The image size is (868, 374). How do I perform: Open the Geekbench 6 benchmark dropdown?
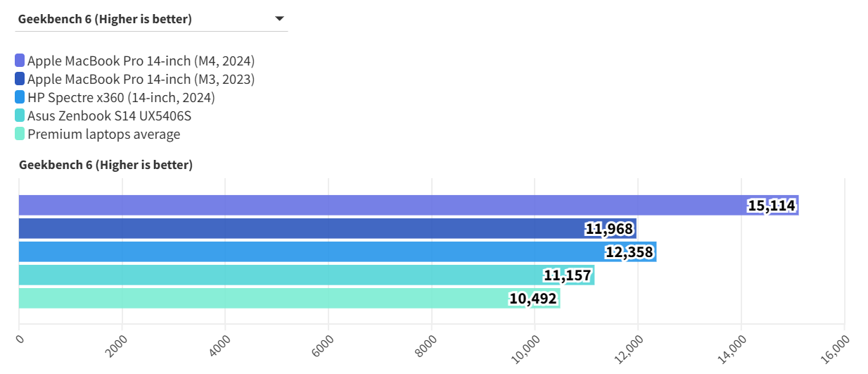point(151,19)
